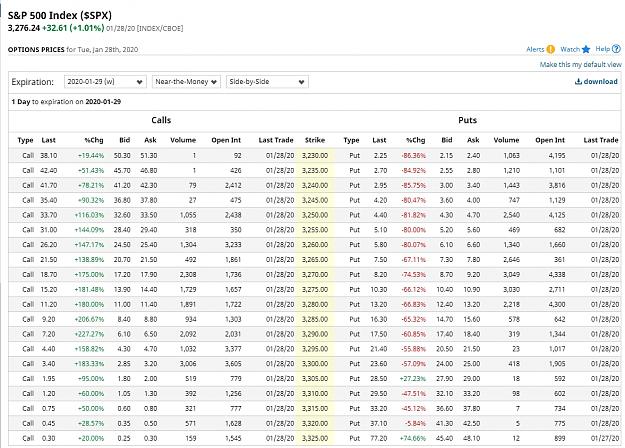
Task: Click the 01/27/20 put last trade date
Action: (x=605, y=438)
